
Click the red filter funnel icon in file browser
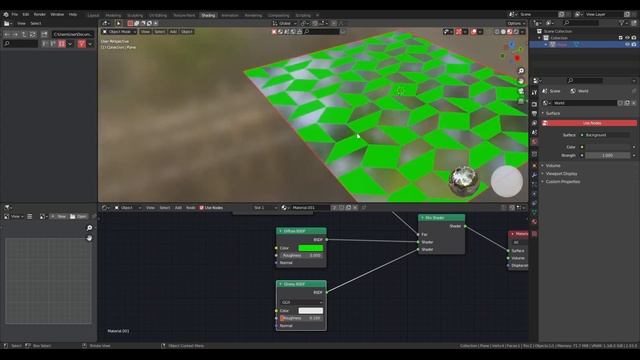point(82,44)
